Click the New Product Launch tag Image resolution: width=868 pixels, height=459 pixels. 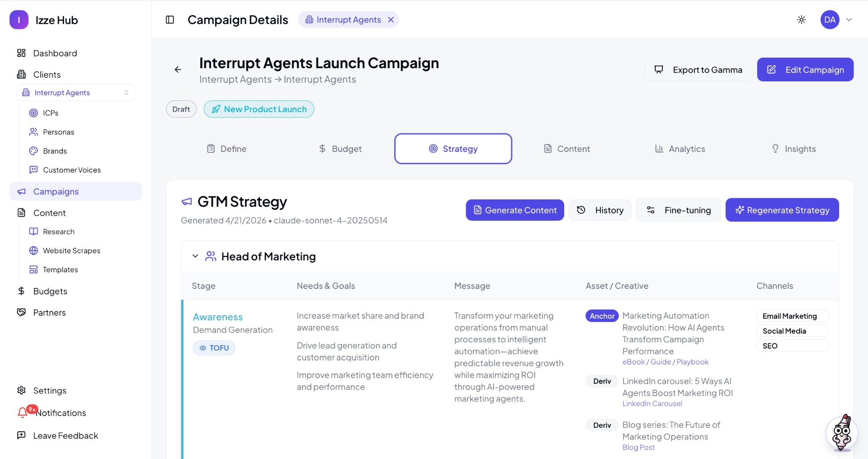click(x=259, y=109)
